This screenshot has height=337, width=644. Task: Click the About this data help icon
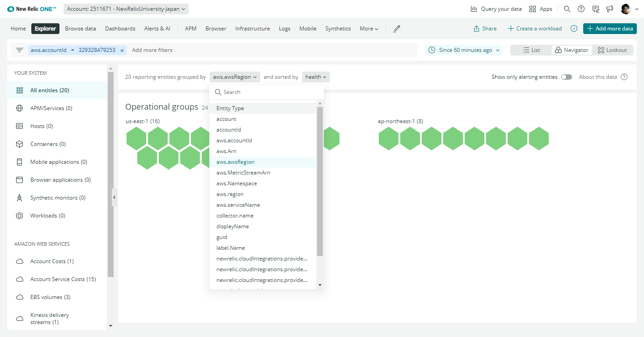click(x=624, y=77)
